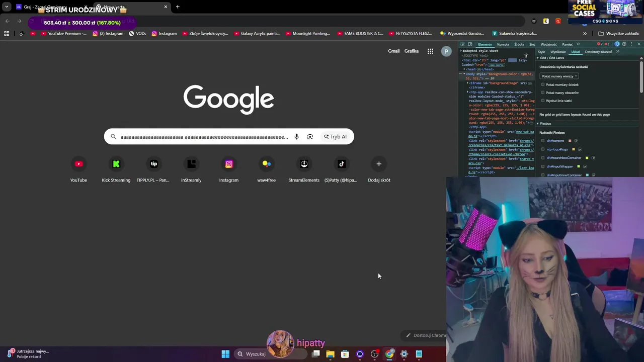Collapse the body node in DOM tree

click(x=464, y=74)
